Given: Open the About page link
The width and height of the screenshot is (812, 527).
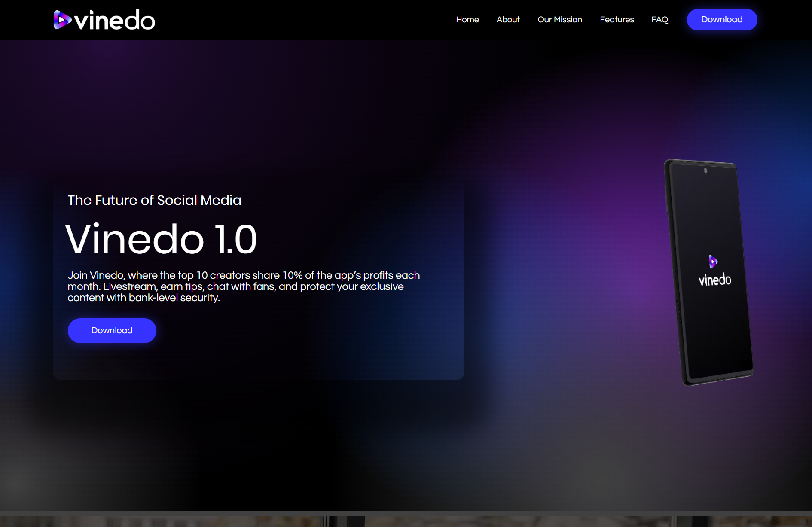Looking at the screenshot, I should pyautogui.click(x=508, y=20).
